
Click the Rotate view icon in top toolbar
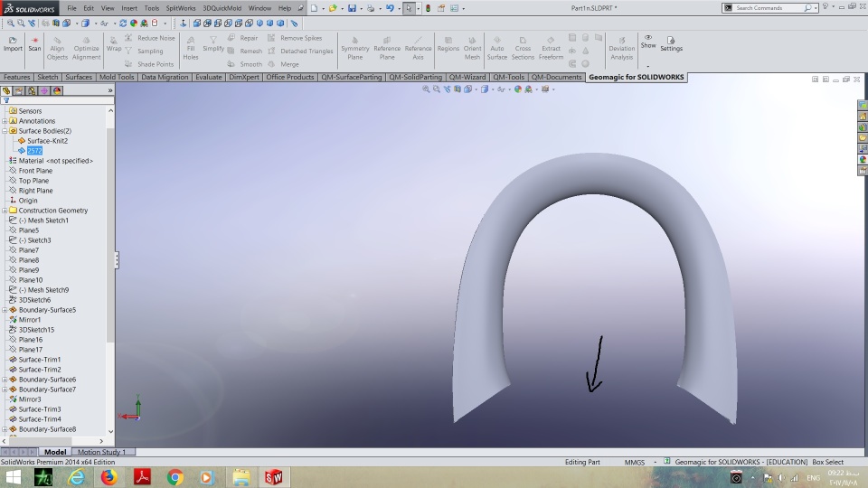coord(123,23)
